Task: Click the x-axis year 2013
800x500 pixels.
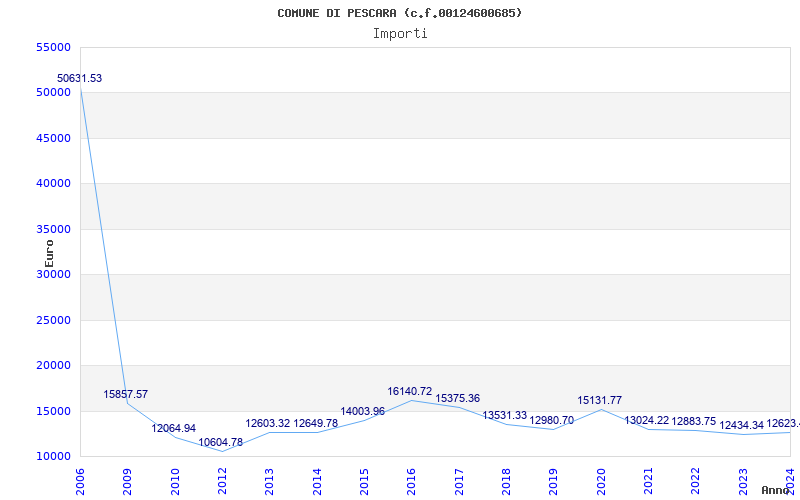Action: click(269, 482)
